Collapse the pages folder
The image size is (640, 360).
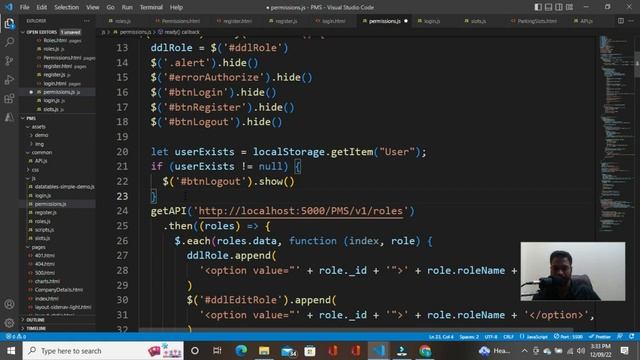click(38, 247)
